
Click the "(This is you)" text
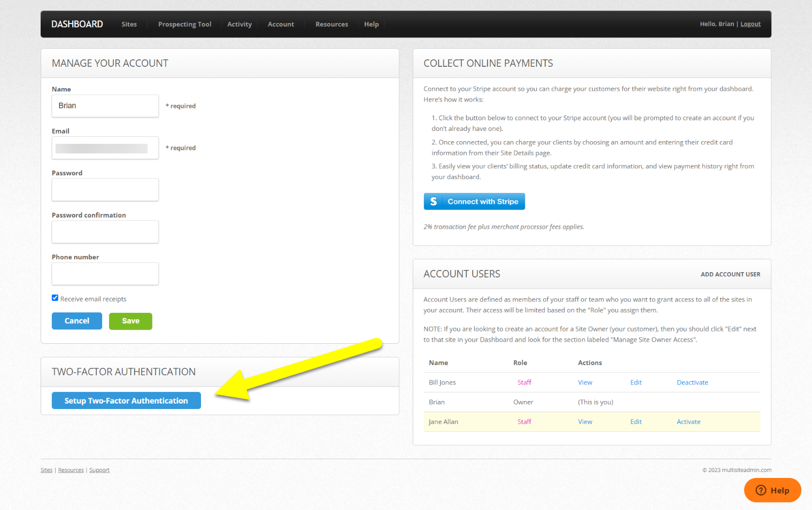click(596, 402)
